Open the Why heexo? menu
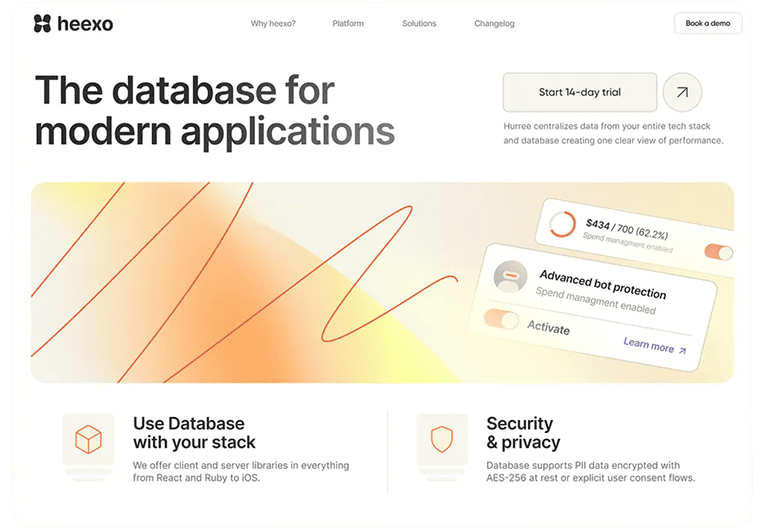The image size is (766, 528). tap(273, 24)
